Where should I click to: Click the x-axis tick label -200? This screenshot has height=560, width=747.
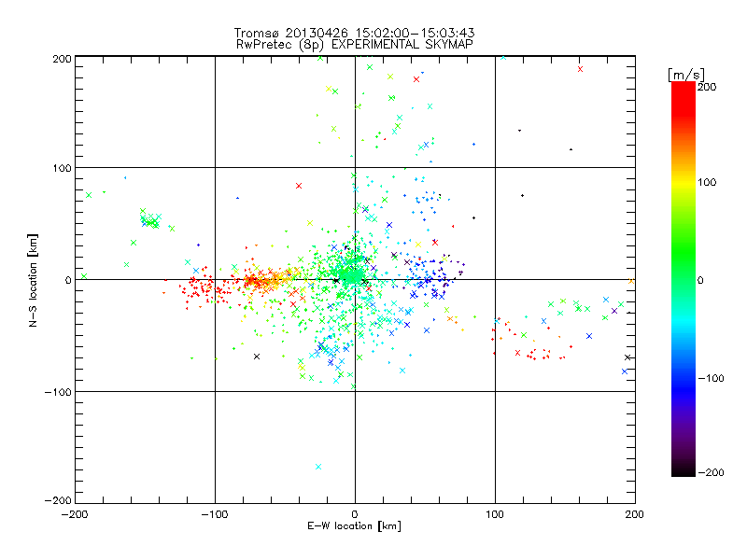click(75, 514)
